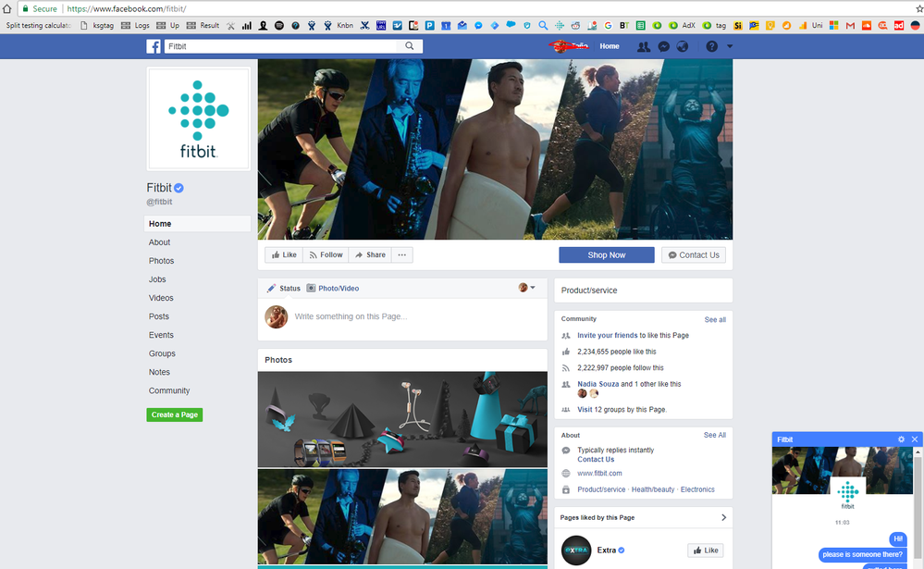924x569 pixels.
Task: Open the dark gift-themed Photos image
Action: (x=402, y=419)
